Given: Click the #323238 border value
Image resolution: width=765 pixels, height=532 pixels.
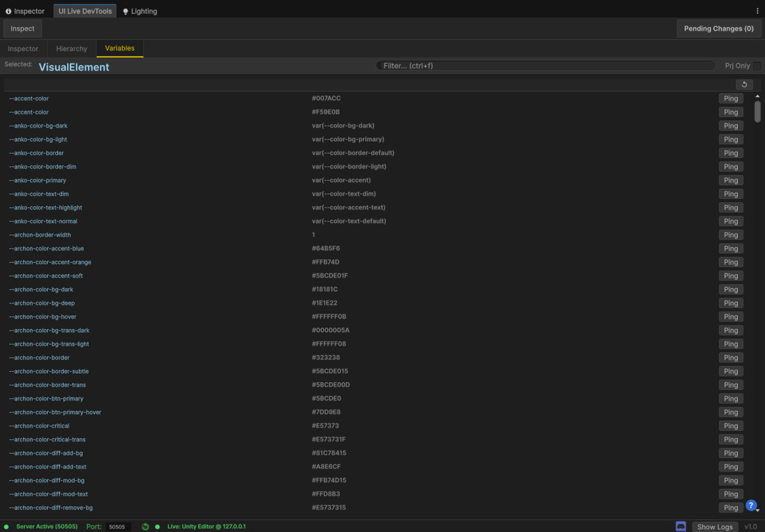Looking at the screenshot, I should tap(326, 357).
